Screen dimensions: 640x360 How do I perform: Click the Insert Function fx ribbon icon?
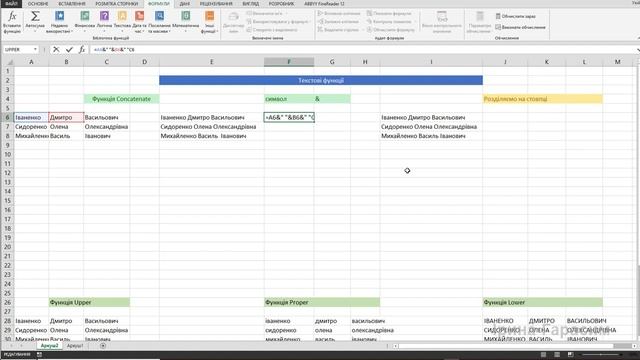point(12,16)
